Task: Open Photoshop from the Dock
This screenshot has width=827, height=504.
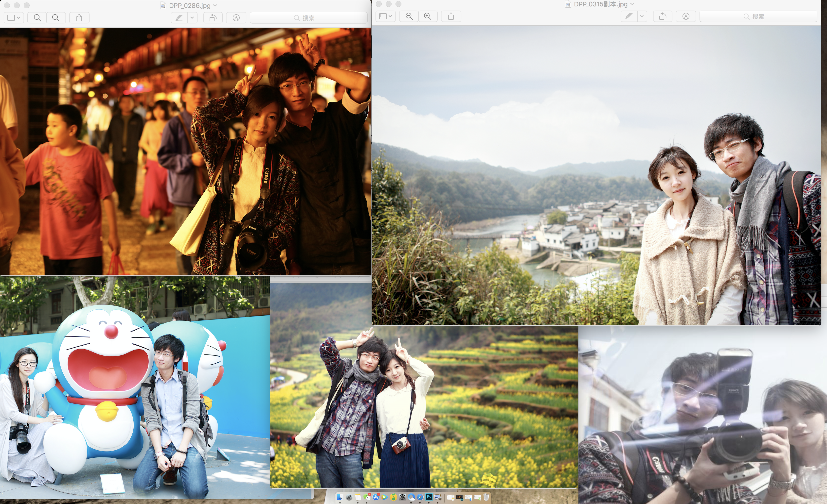Action: point(429,497)
